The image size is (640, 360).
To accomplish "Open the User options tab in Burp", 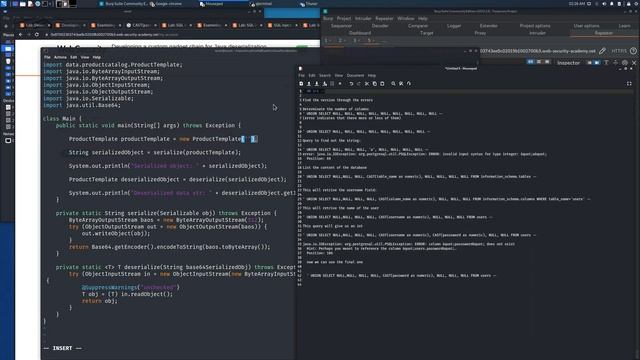I will coord(587,26).
